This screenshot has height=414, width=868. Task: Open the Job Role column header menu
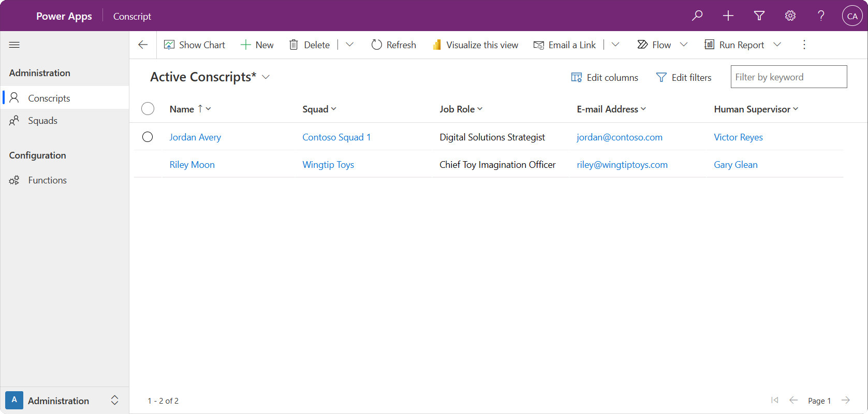(x=461, y=109)
